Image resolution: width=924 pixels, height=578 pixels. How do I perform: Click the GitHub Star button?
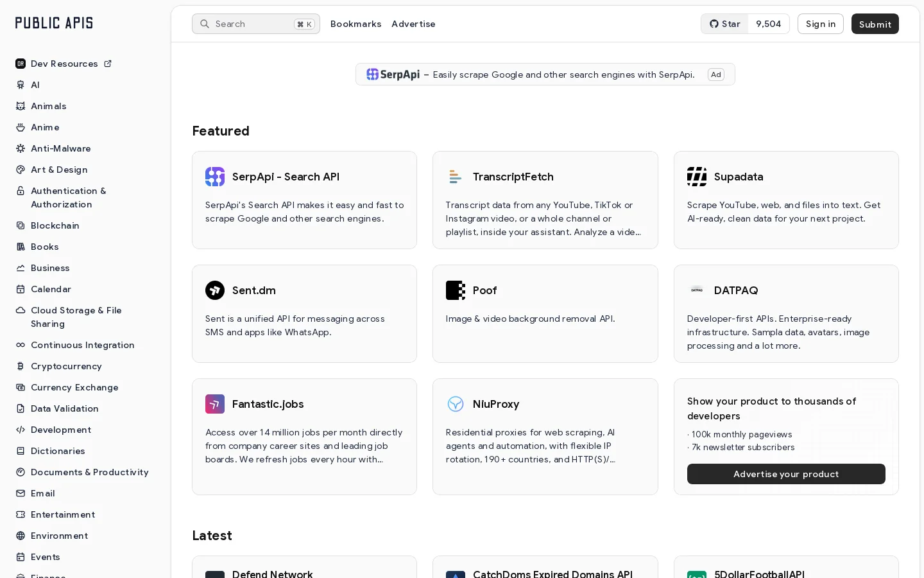[724, 24]
